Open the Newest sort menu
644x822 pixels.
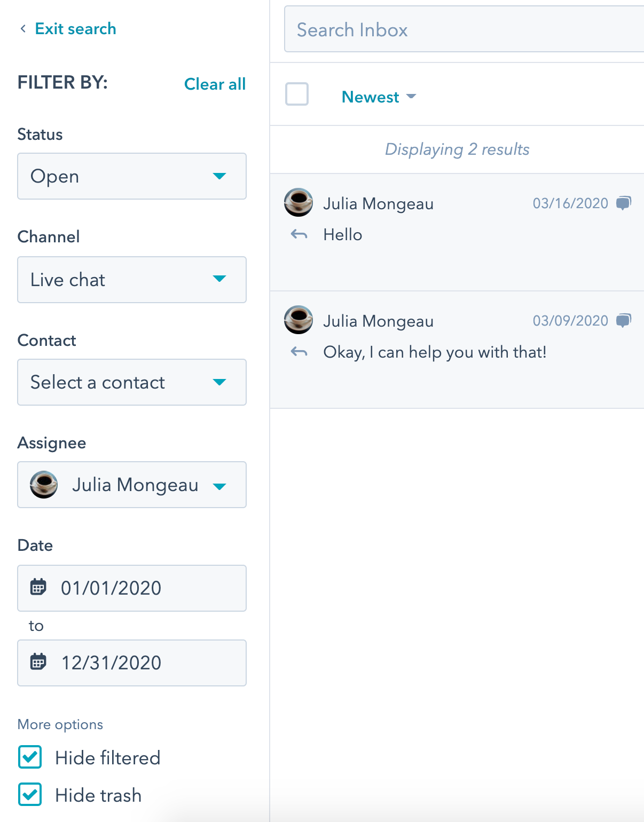378,97
